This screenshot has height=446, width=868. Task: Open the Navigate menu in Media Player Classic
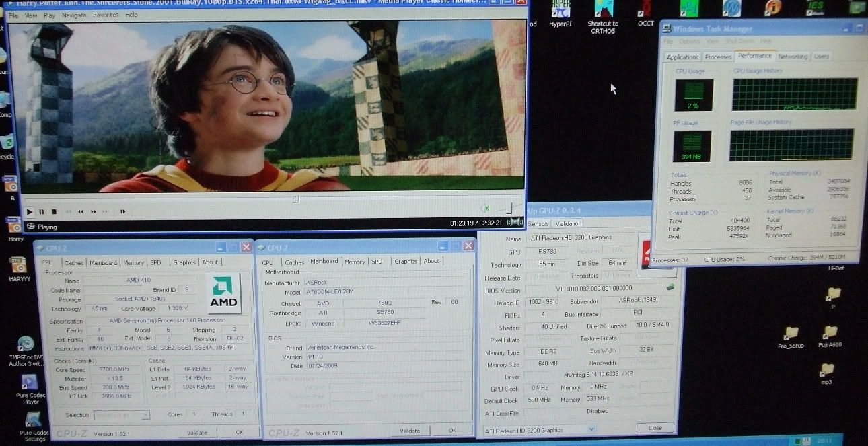(x=74, y=15)
